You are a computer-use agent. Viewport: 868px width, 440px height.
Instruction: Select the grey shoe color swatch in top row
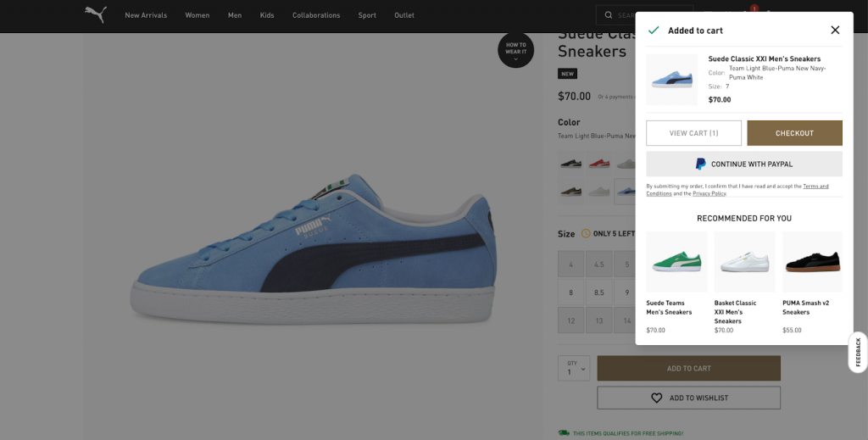click(x=626, y=164)
